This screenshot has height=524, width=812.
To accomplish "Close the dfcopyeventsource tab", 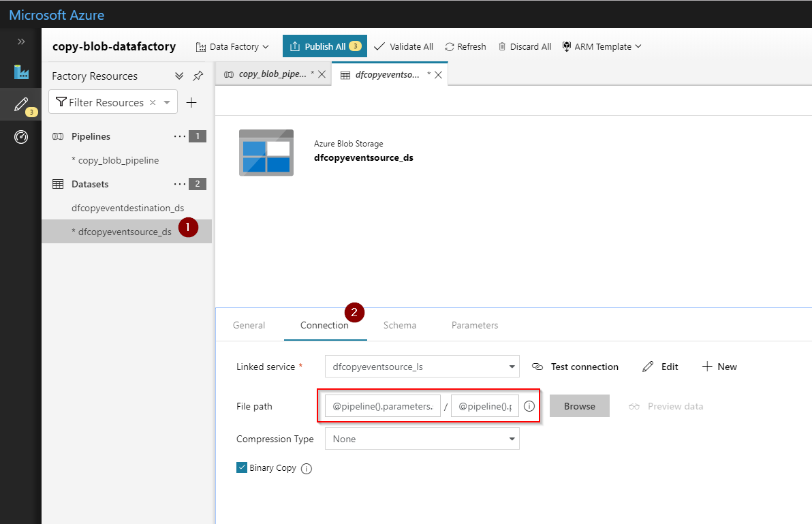I will (x=438, y=74).
